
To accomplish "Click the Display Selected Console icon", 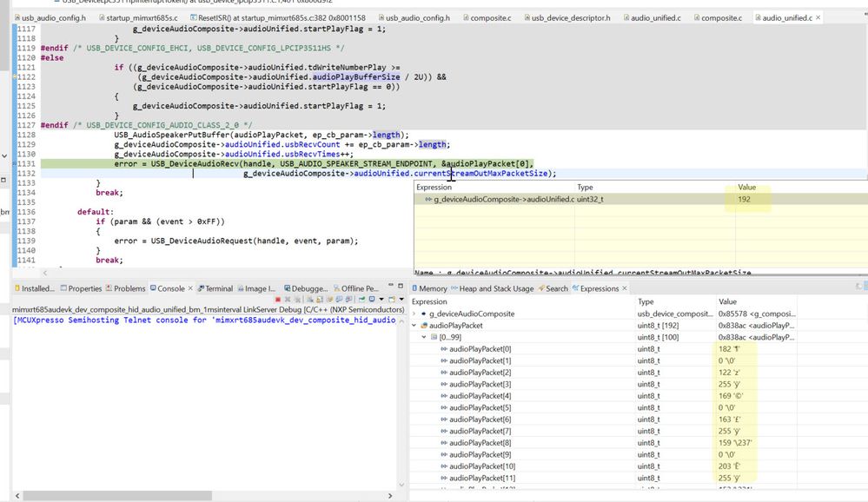I will click(x=372, y=300).
